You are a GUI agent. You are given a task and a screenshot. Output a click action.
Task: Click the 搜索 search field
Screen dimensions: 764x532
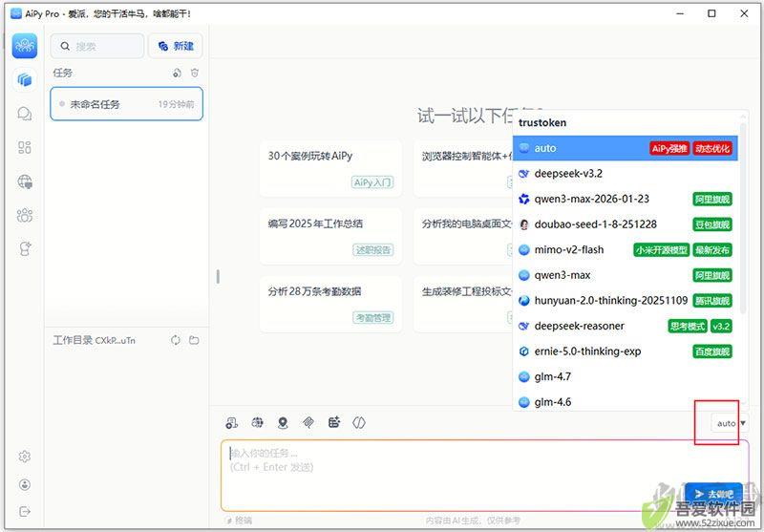[x=97, y=46]
